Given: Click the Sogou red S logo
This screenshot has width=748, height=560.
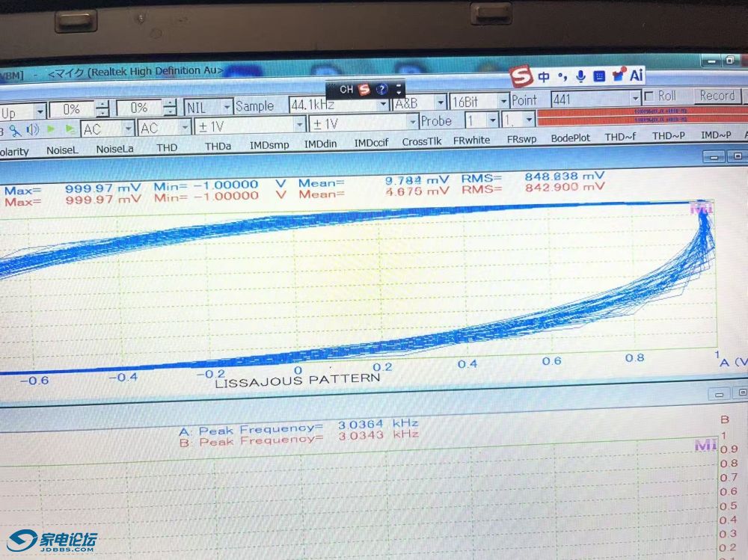Looking at the screenshot, I should [x=521, y=76].
